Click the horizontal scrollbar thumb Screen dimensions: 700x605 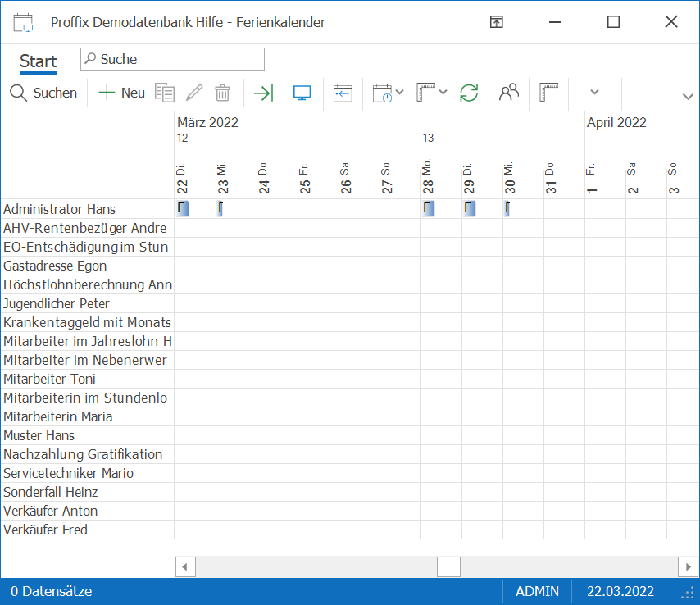coord(448,567)
